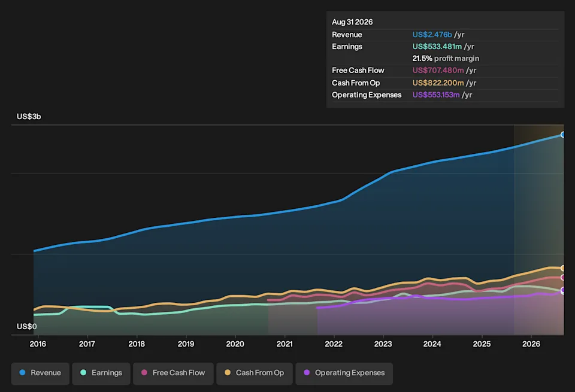Click the "2023" x-axis year label
The width and height of the screenshot is (575, 392).
(x=383, y=344)
